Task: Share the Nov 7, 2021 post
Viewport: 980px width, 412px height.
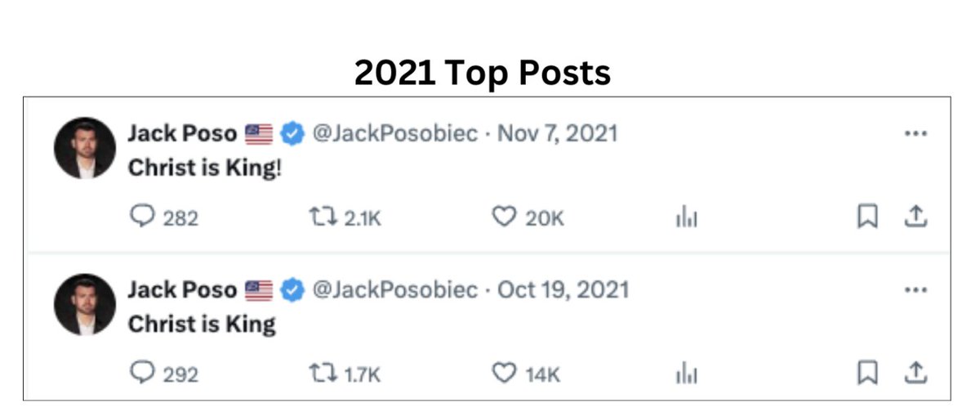Action: 915,217
